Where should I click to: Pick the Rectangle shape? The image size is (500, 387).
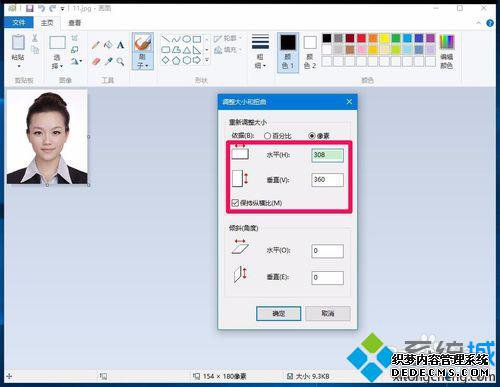(197, 40)
